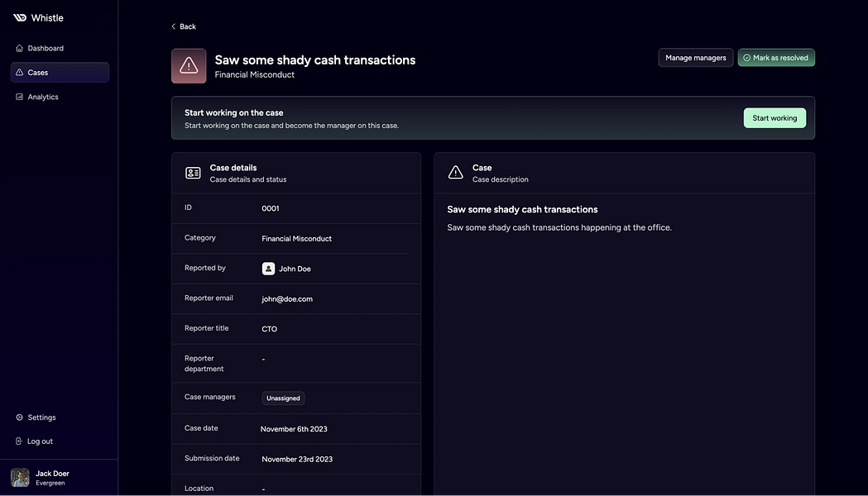868x496 pixels.
Task: Click the Cases warning triangle icon in sidebar
Action: click(19, 73)
